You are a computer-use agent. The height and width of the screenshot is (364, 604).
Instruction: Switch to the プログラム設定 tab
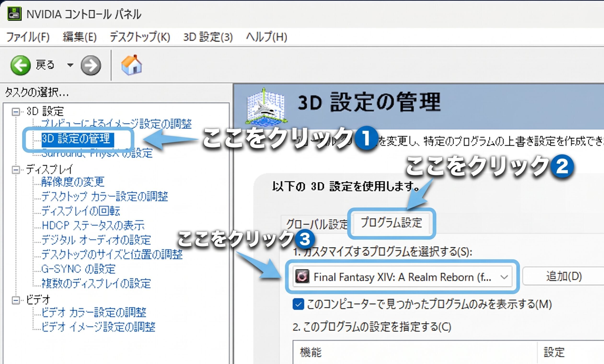tap(391, 223)
